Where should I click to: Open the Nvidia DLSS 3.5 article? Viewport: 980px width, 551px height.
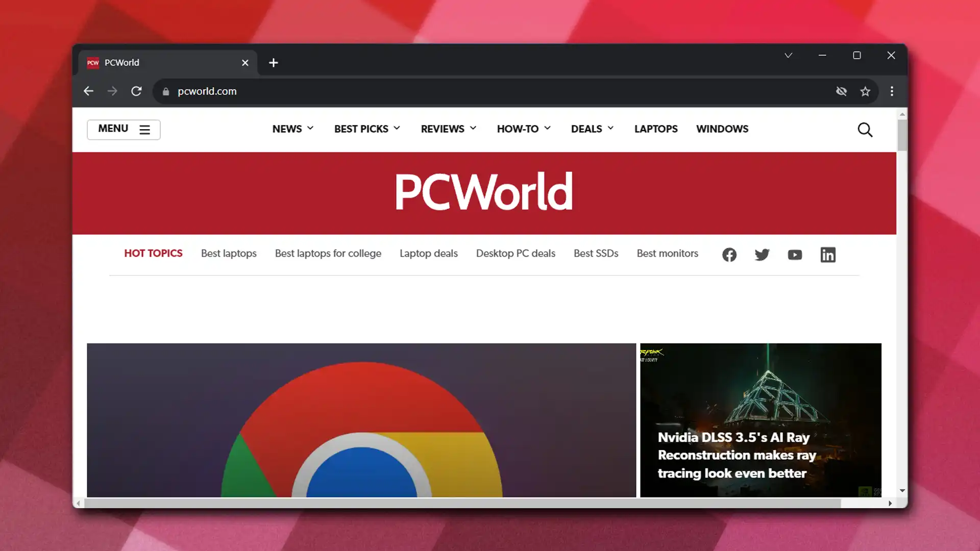coord(736,455)
